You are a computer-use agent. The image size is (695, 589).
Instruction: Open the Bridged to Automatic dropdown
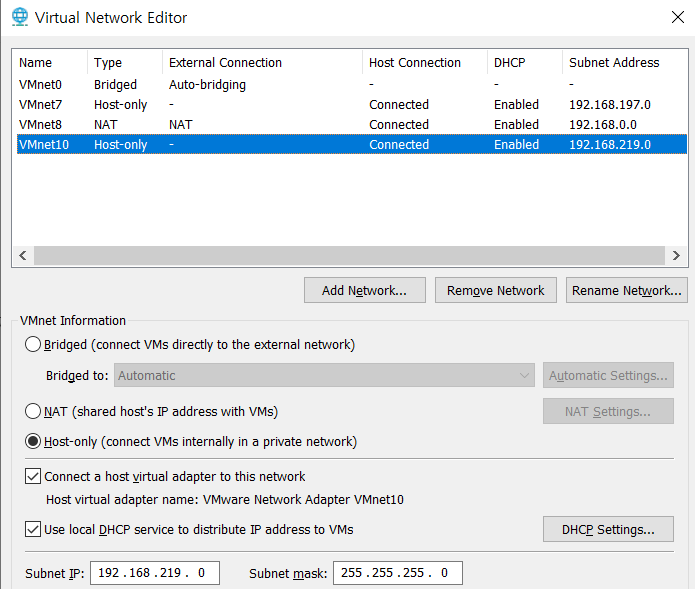(324, 375)
